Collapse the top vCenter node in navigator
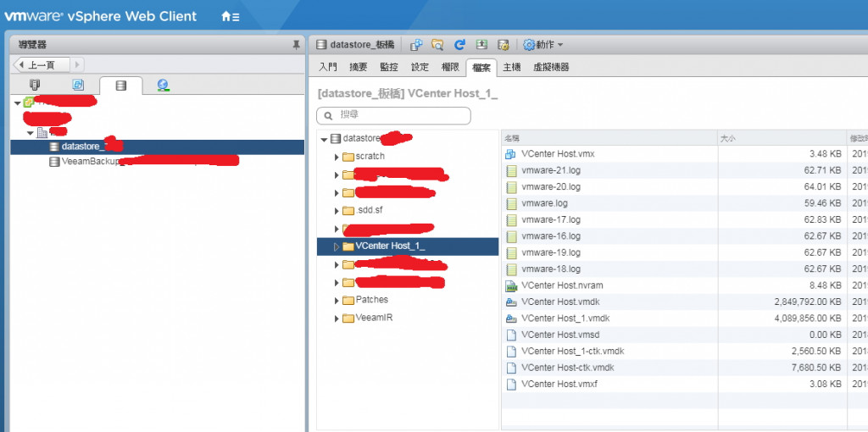The height and width of the screenshot is (432, 868). coord(19,102)
